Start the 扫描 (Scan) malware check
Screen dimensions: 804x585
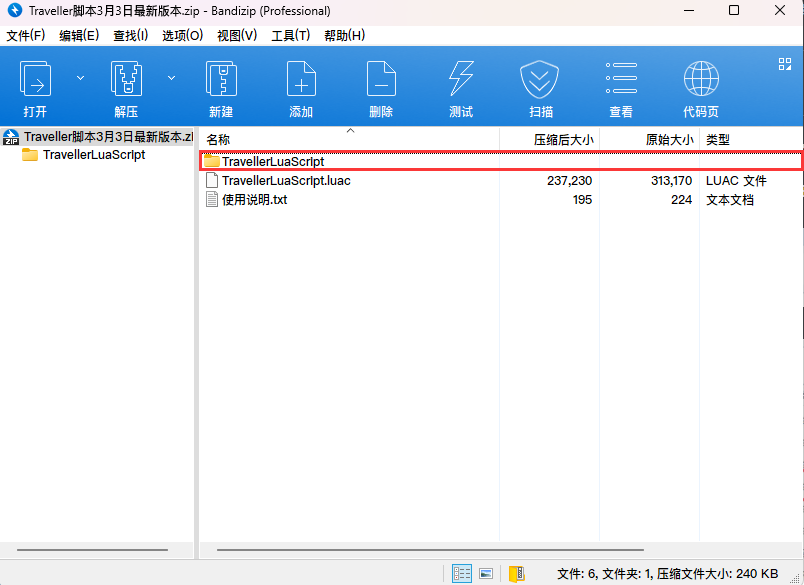point(540,86)
